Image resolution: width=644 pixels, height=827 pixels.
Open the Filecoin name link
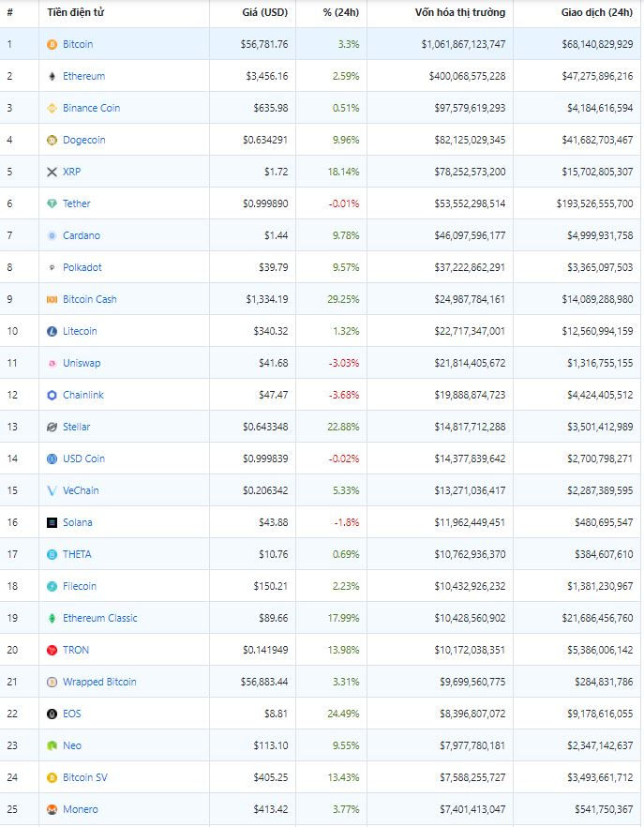[80, 587]
